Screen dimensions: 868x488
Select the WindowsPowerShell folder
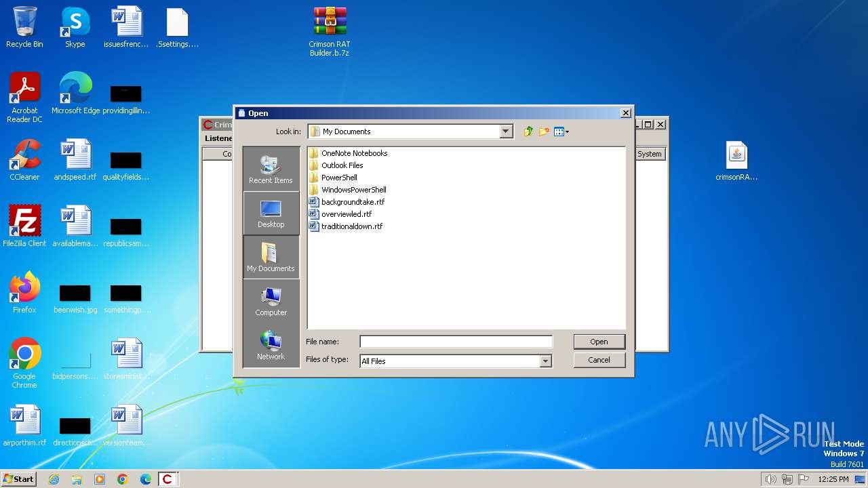(347, 190)
